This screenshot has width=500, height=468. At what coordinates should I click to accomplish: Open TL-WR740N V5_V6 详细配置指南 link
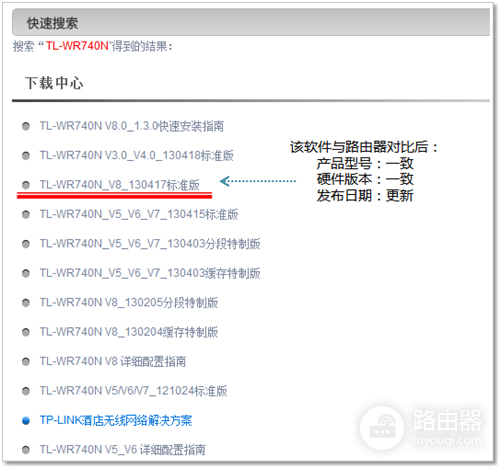[x=122, y=450]
